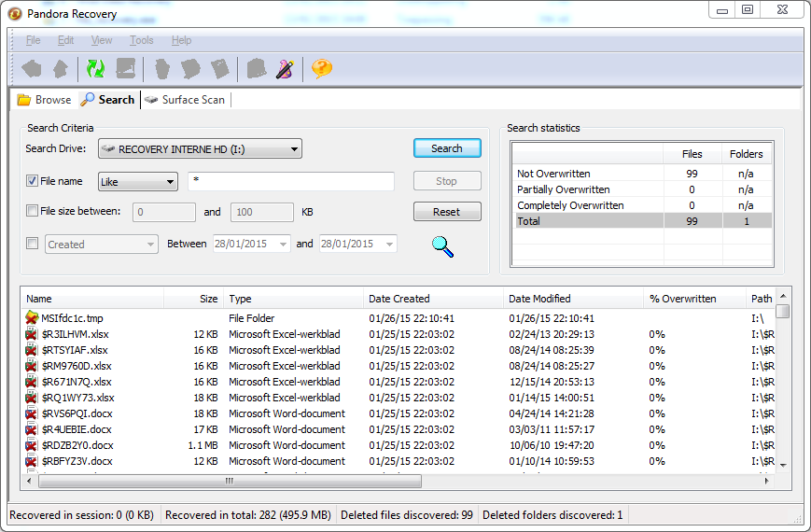Open the Help menu
This screenshot has height=532, width=811.
182,40
